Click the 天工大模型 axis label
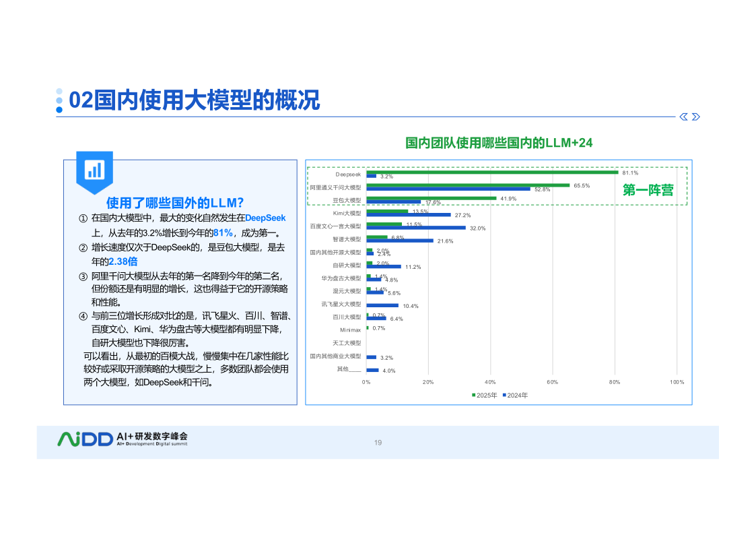The width and height of the screenshot is (756, 535). [347, 343]
